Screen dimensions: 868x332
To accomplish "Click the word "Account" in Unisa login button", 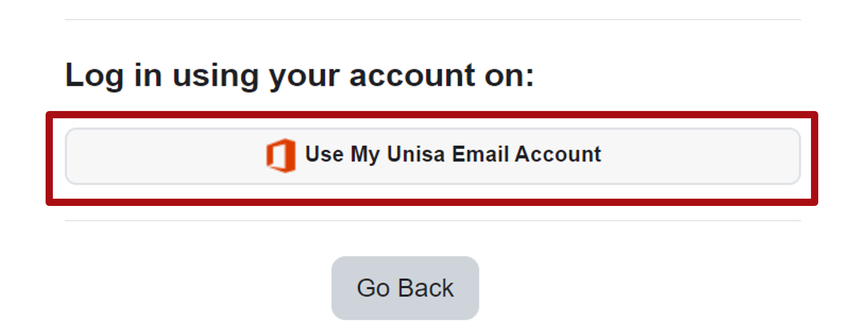I will (x=558, y=154).
